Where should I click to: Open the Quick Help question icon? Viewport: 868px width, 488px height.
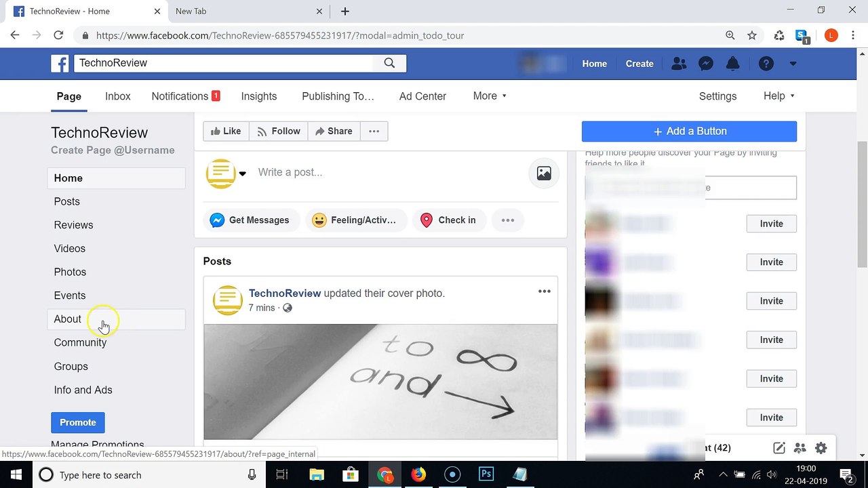tap(766, 64)
